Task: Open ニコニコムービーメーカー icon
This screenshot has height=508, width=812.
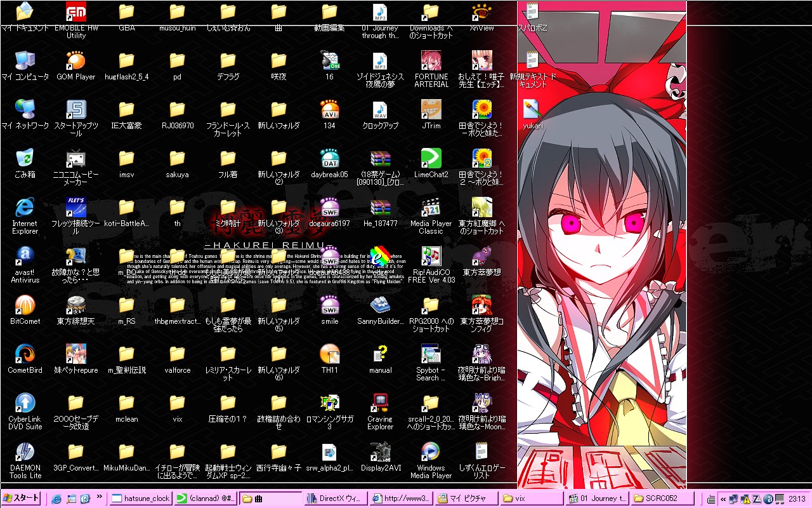Action: pyautogui.click(x=76, y=158)
